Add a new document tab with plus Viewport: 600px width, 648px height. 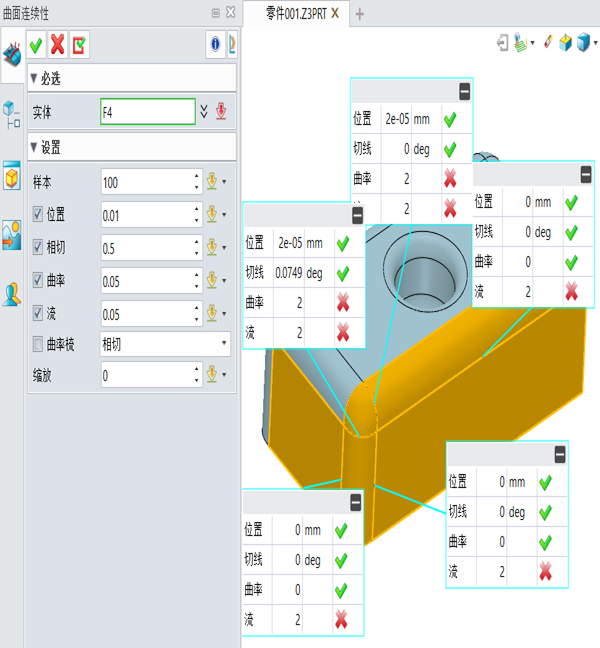click(360, 14)
